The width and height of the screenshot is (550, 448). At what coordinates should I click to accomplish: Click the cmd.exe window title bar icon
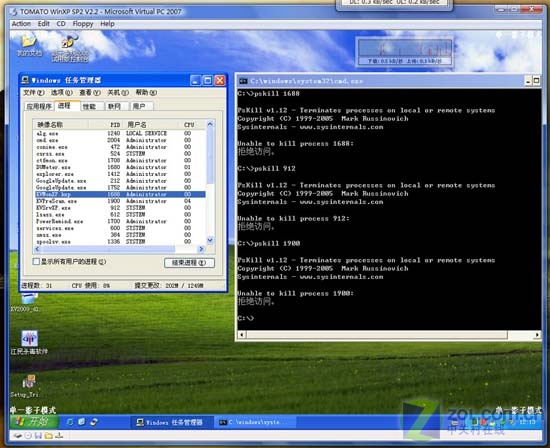[x=243, y=81]
